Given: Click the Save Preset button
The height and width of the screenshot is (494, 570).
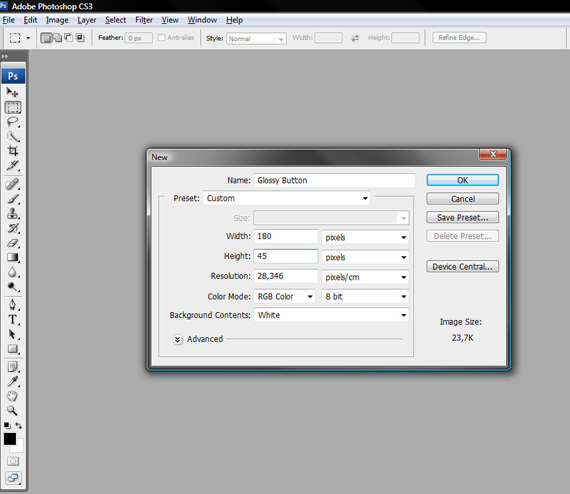Looking at the screenshot, I should click(462, 217).
